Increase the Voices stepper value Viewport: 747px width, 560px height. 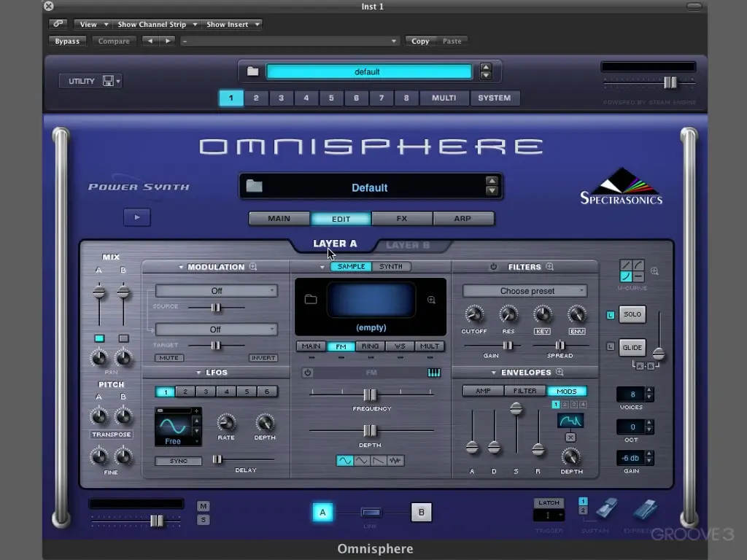pos(649,391)
